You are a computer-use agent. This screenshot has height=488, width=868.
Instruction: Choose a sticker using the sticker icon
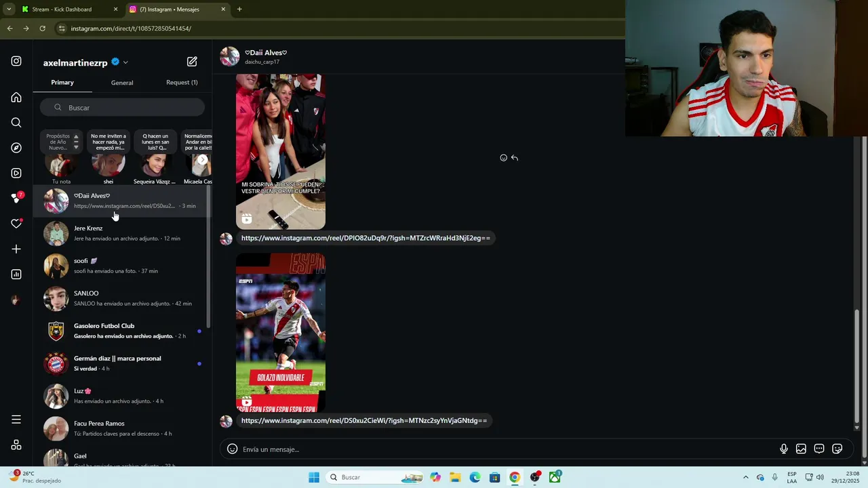pyautogui.click(x=837, y=449)
